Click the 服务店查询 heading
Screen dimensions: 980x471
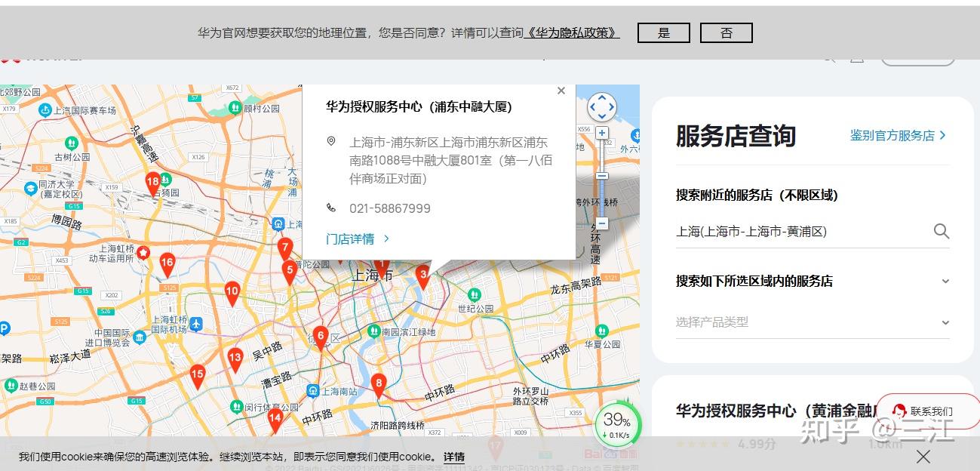[x=736, y=136]
